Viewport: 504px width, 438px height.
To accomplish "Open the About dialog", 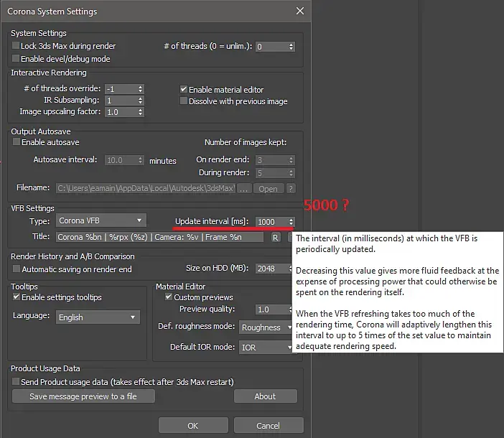I will tap(266, 396).
